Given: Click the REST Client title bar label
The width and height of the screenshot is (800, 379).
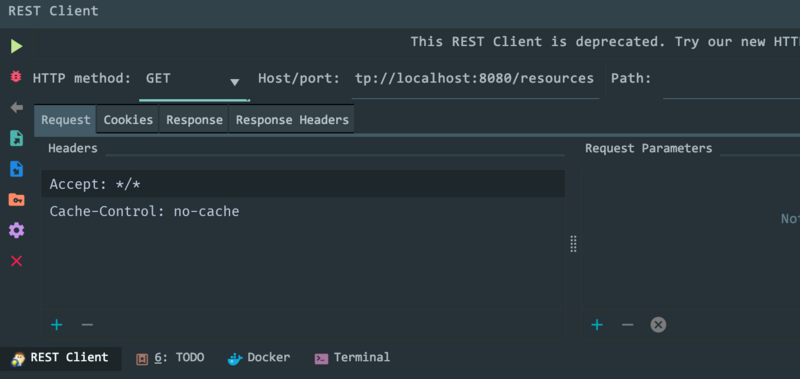Looking at the screenshot, I should click(53, 11).
